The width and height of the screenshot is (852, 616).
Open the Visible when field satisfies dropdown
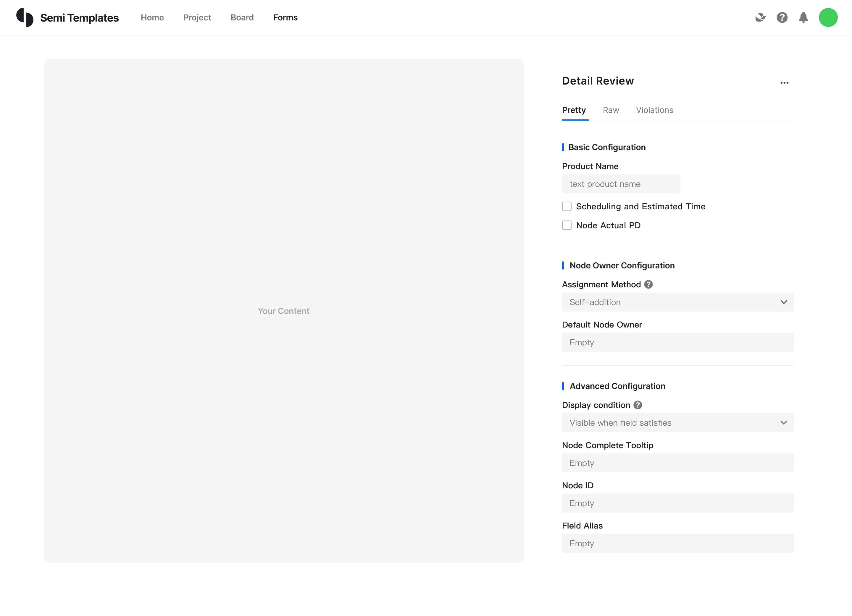(678, 423)
